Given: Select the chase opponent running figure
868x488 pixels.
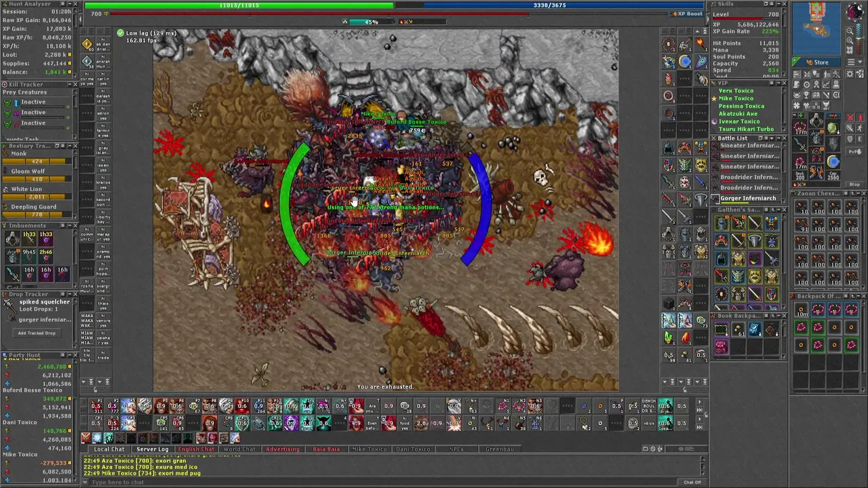Looking at the screenshot, I should [860, 128].
